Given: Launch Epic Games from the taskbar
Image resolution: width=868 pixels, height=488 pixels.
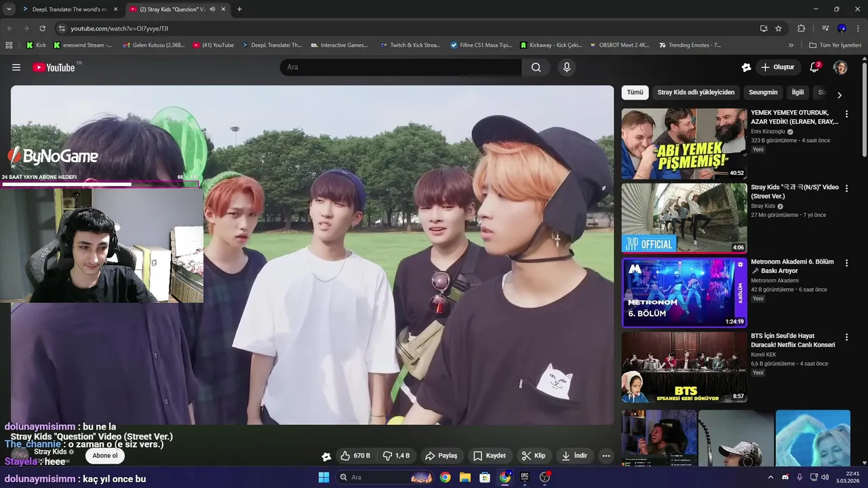Looking at the screenshot, I should pos(525,477).
